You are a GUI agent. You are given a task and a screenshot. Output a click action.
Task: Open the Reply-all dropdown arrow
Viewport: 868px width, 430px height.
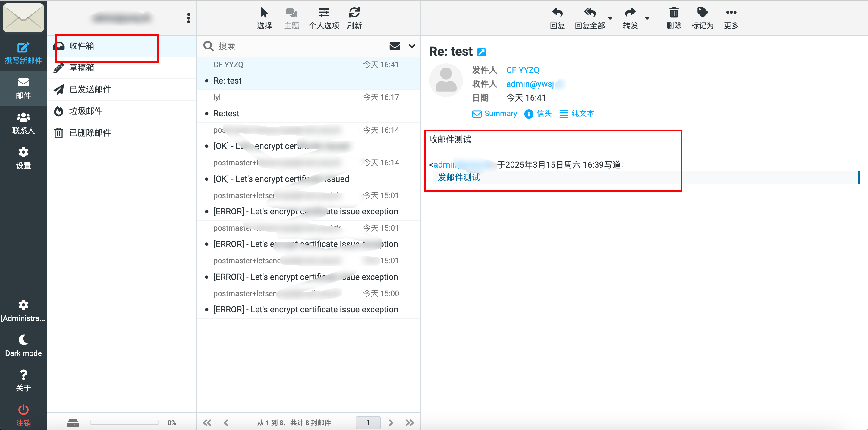(x=610, y=18)
